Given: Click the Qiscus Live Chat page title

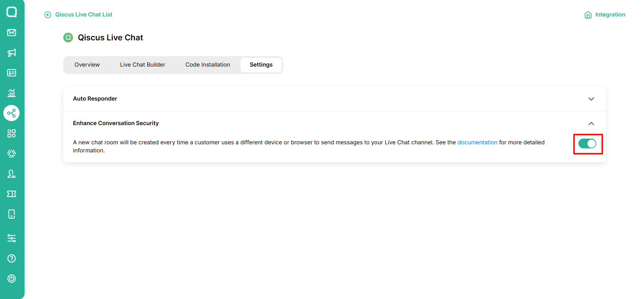Looking at the screenshot, I should [x=110, y=38].
